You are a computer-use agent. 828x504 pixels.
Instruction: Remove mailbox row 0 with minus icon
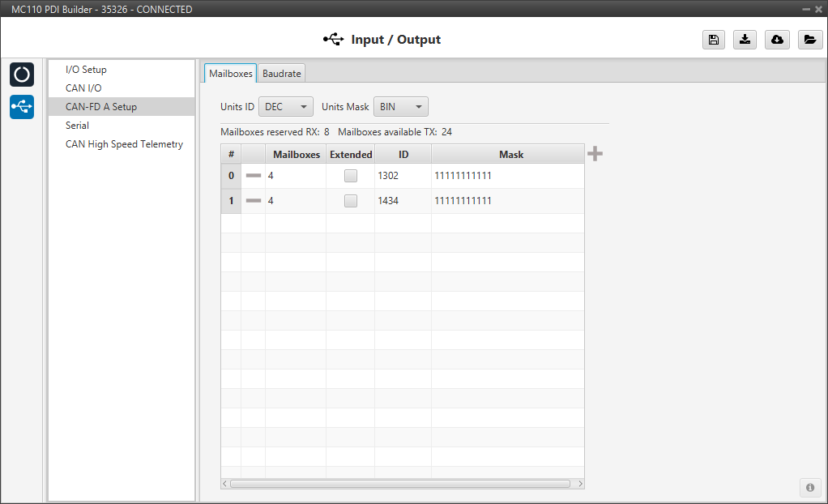[x=254, y=176]
